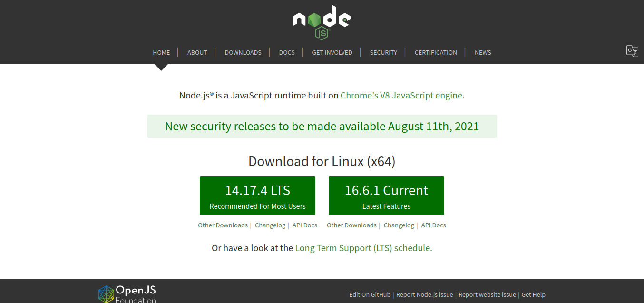Open API Docs for the LTS release
Image resolution: width=644 pixels, height=303 pixels.
[x=305, y=225]
